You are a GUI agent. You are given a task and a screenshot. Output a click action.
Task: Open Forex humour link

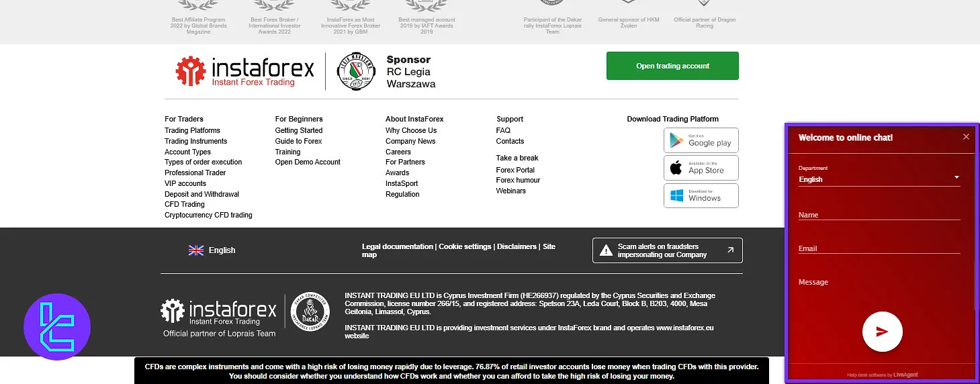(x=518, y=180)
